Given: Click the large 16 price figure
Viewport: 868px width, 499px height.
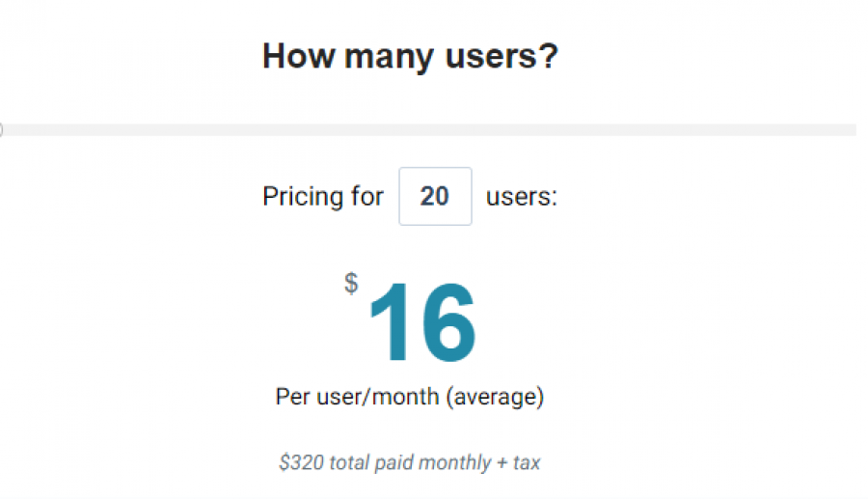Looking at the screenshot, I should point(422,324).
